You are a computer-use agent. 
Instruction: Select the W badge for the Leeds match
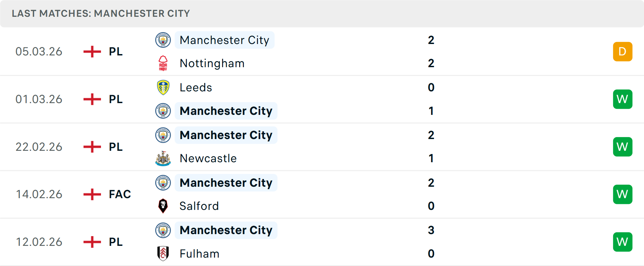click(x=623, y=99)
